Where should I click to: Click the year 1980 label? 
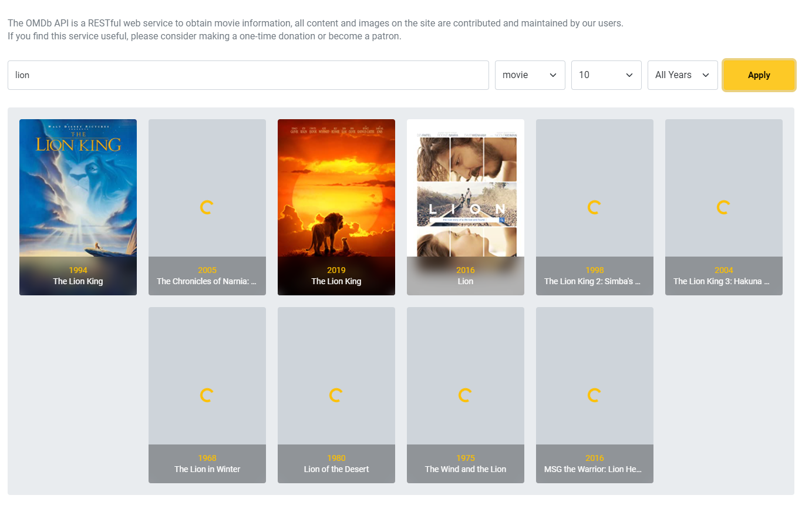click(336, 458)
